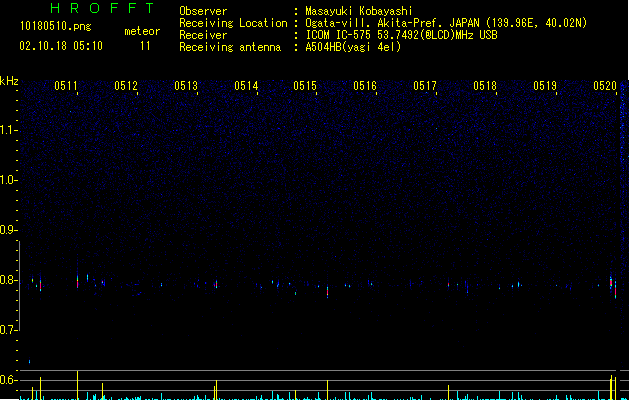Image resolution: width=629 pixels, height=400 pixels.
Task: Click the A504HB(yagi 4el) antenna text
Action: [x=353, y=47]
